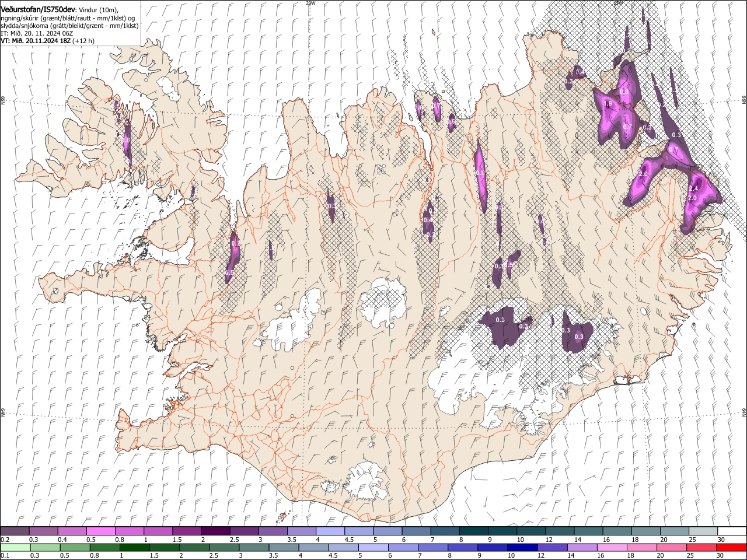Image resolution: width=747 pixels, height=560 pixels.
Task: Click the 'slydda/snjókoma' legend description line
Action: click(70, 26)
